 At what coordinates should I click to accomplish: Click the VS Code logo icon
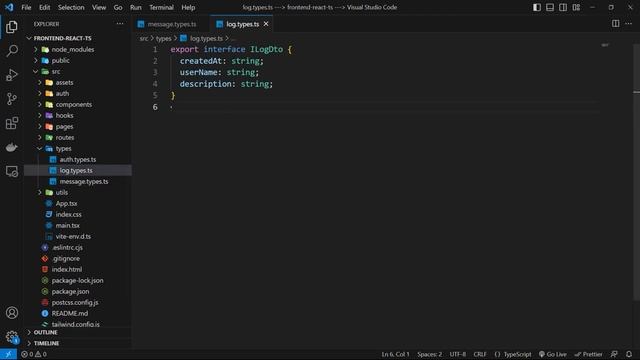tap(9, 7)
